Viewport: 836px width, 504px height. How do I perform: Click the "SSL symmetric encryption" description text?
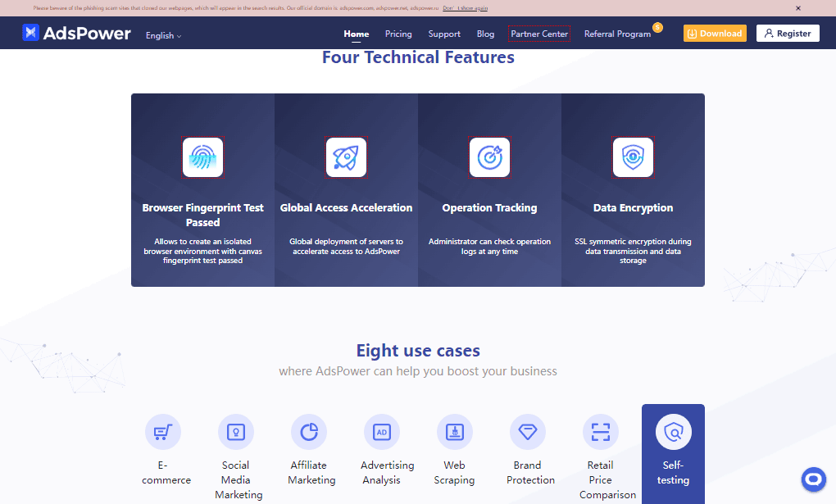633,251
